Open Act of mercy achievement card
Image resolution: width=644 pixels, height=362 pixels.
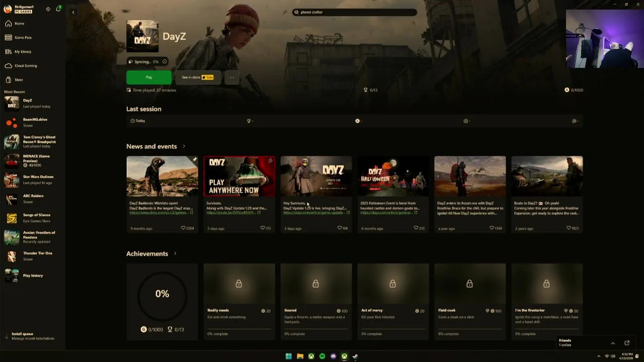(x=393, y=302)
